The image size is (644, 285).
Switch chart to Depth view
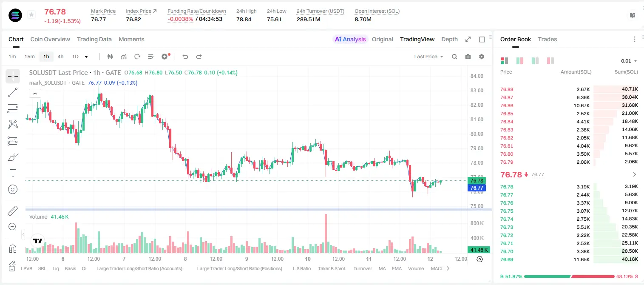449,39
